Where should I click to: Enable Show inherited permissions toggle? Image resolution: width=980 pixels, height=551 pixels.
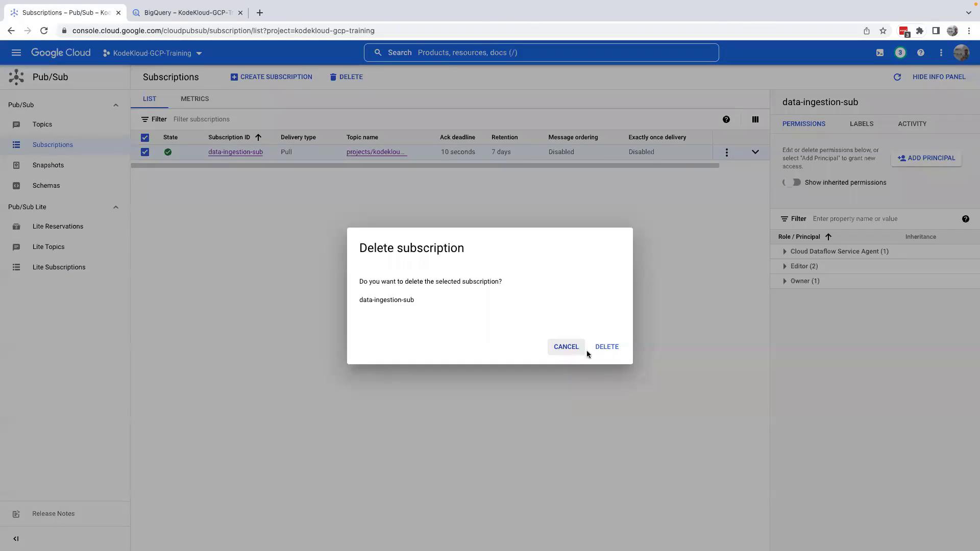(792, 182)
